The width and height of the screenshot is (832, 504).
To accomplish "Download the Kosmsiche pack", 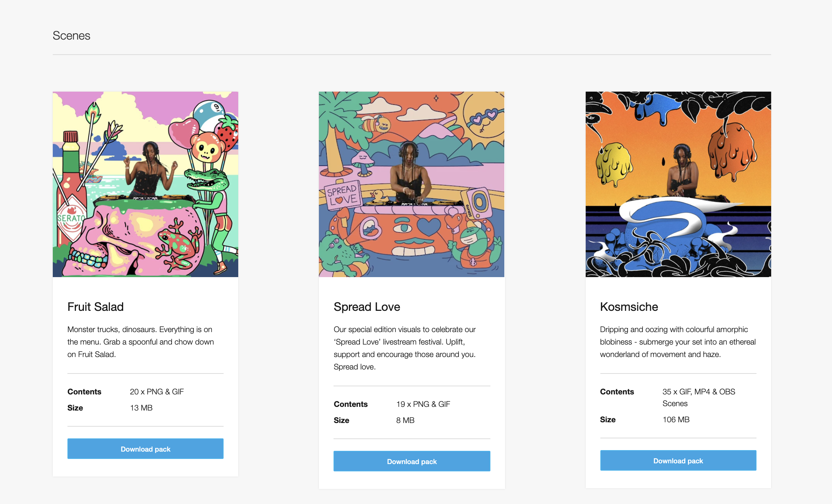I will point(678,460).
